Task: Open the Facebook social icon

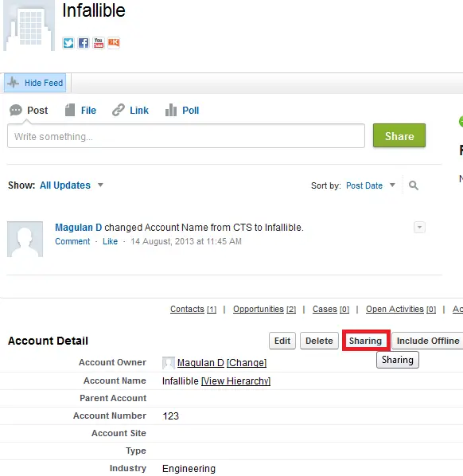Action: [84, 43]
